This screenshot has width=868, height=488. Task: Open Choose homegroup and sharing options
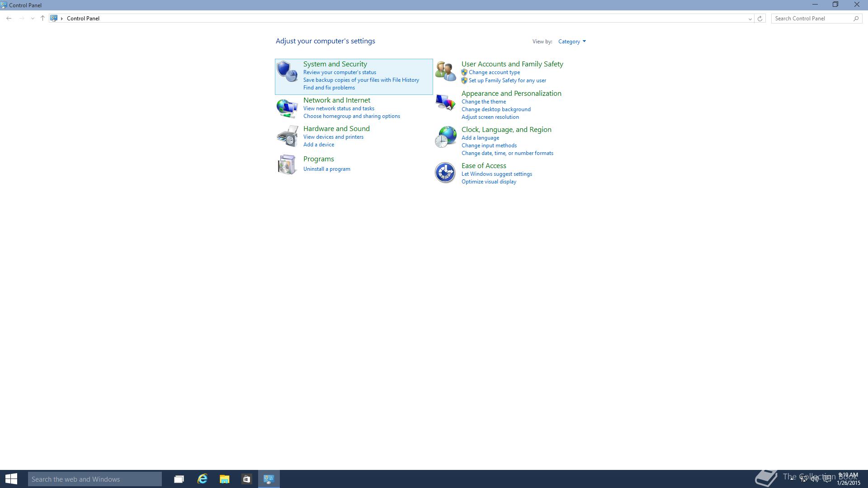coord(352,116)
